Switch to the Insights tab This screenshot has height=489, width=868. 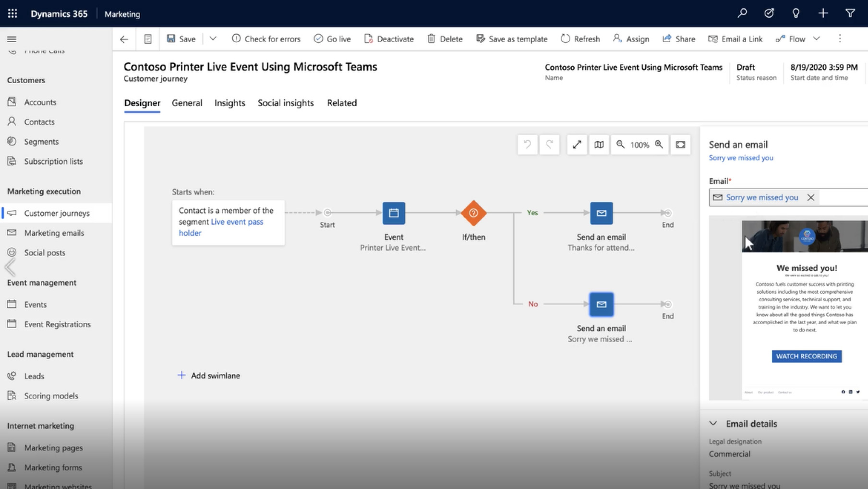coord(229,103)
